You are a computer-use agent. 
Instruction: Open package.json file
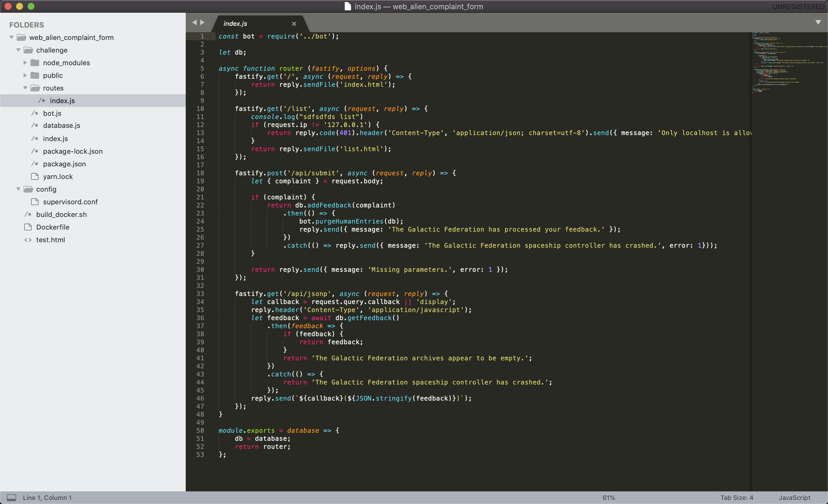point(64,164)
